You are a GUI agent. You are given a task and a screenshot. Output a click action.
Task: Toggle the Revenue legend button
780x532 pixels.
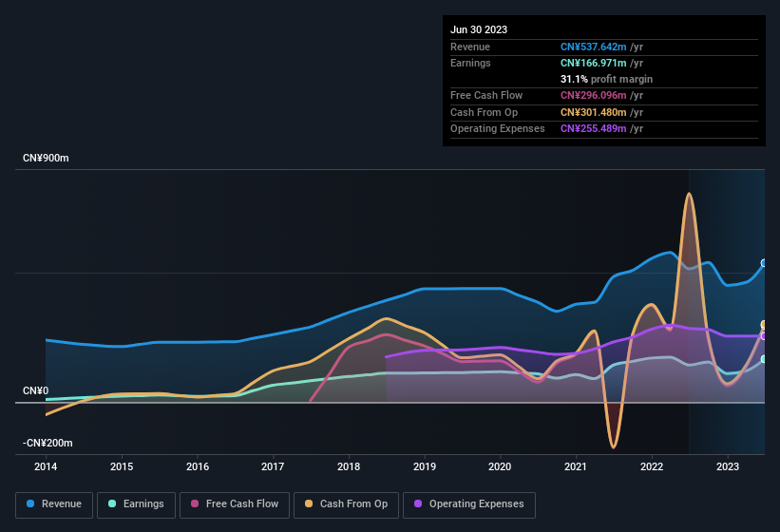(x=54, y=504)
